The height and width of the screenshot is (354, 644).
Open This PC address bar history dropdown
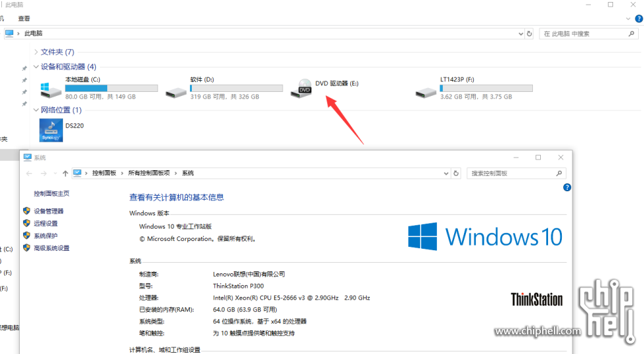pyautogui.click(x=520, y=33)
